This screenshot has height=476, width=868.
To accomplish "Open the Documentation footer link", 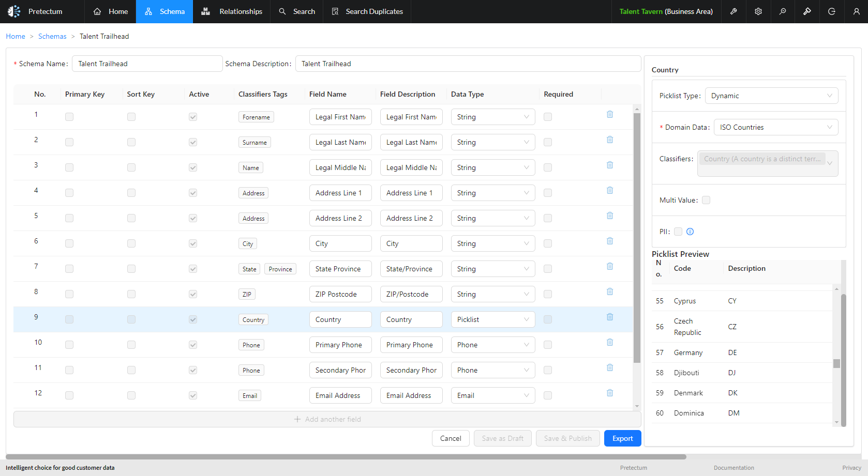I will click(734, 468).
